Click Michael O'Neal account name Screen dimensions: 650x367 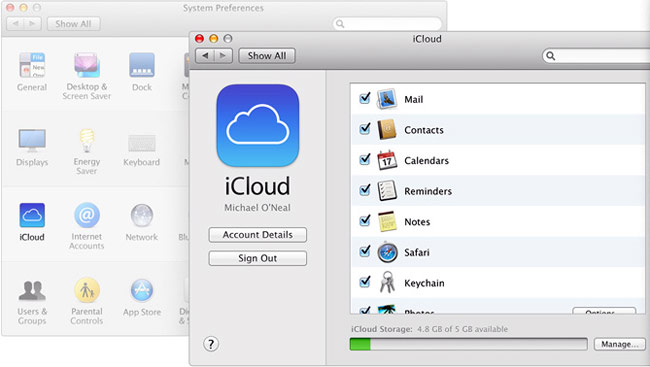257,208
